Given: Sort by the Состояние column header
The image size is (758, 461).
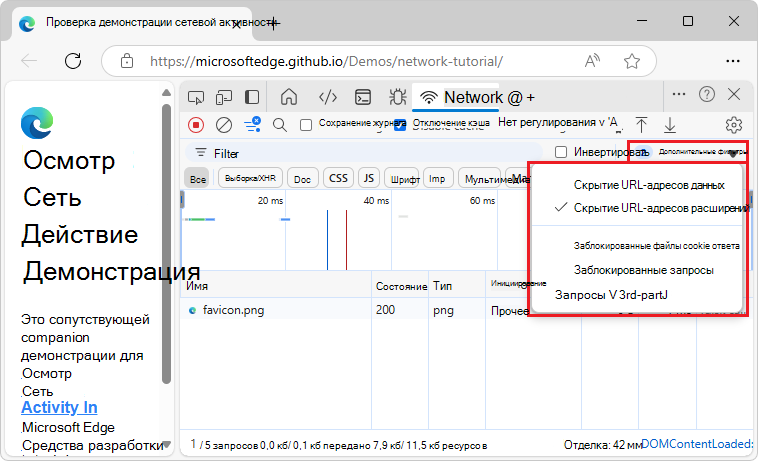Looking at the screenshot, I should pos(401,286).
